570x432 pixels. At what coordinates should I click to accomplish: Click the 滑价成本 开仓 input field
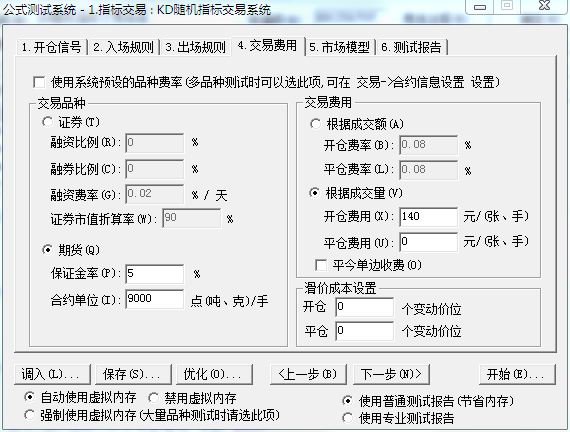click(364, 307)
